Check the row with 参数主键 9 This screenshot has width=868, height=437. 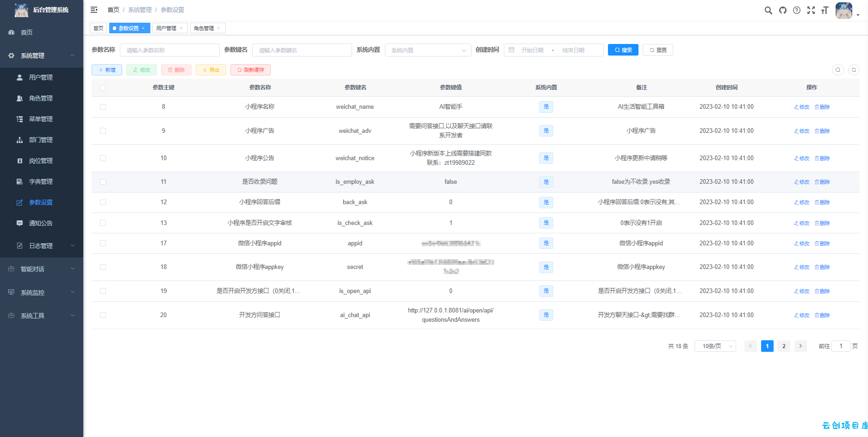tap(103, 131)
